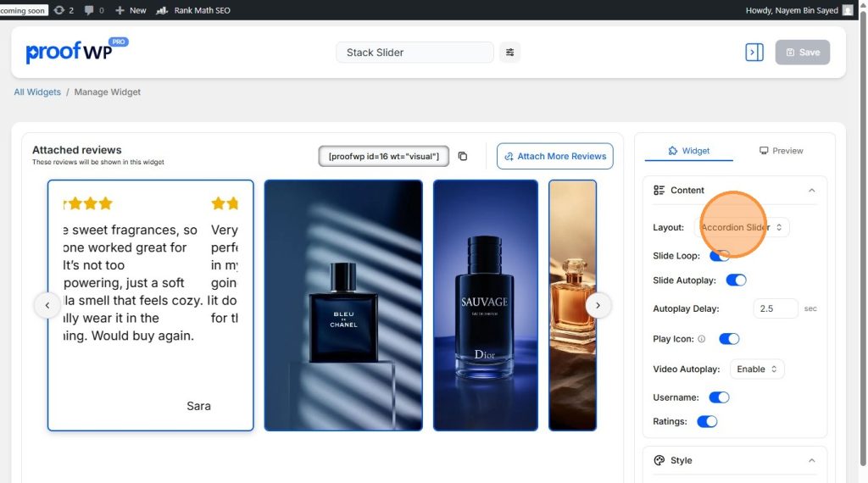Open the Video Autoplay Enable dropdown

click(x=757, y=369)
